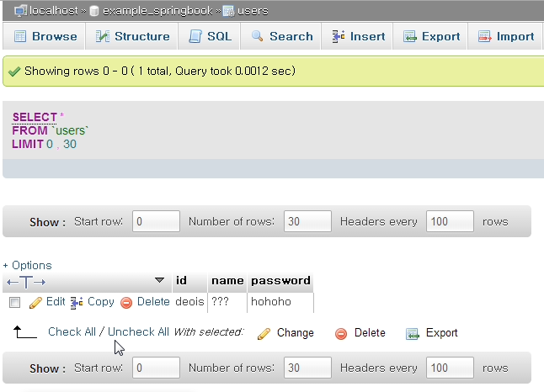Click the SELECT keyword link in query
Screen dimensions: 544x392
pyautogui.click(x=35, y=117)
